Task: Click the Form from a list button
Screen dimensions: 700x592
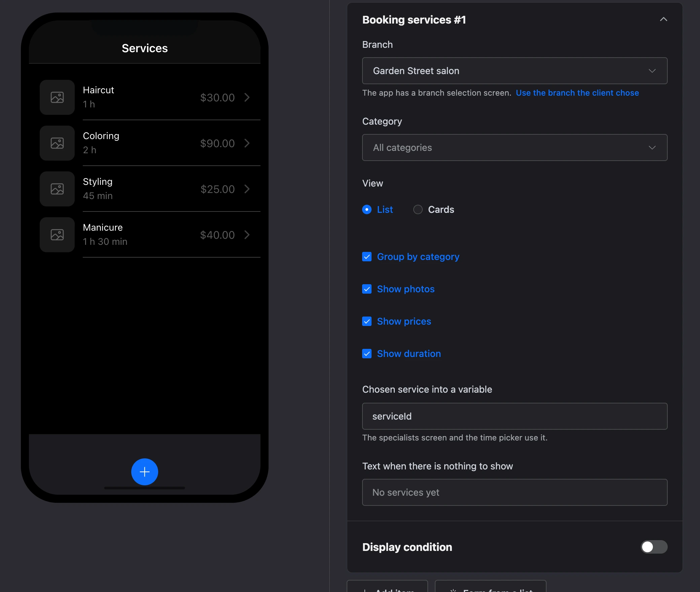Action: [x=490, y=587]
